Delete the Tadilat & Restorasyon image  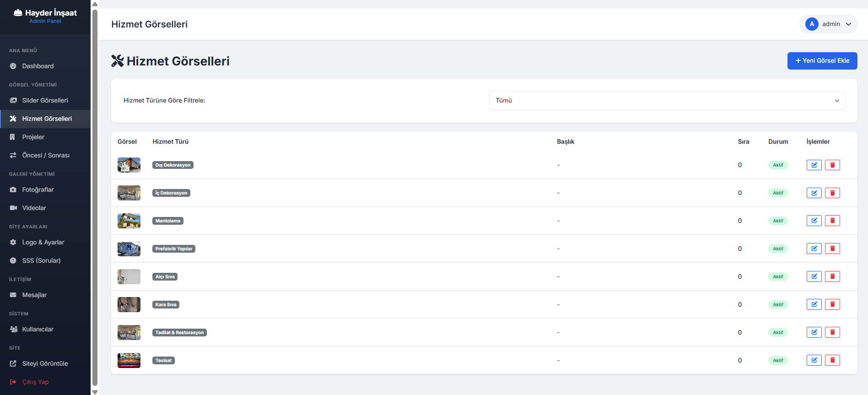pyautogui.click(x=832, y=333)
